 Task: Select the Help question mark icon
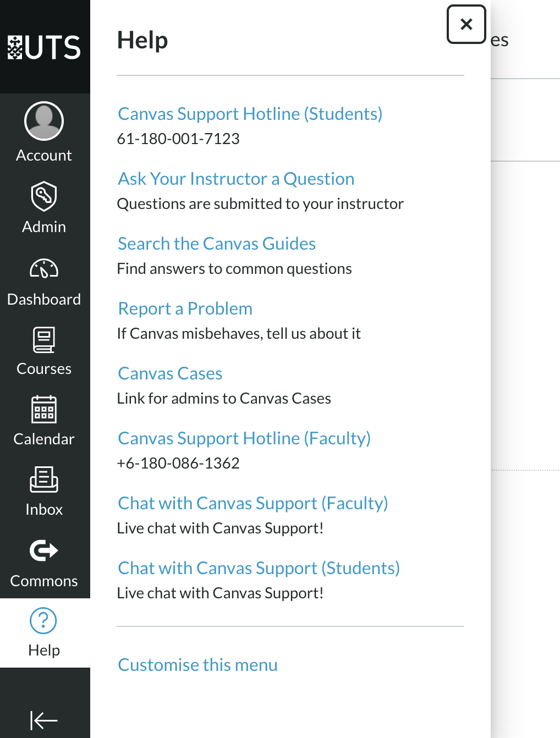point(43,621)
